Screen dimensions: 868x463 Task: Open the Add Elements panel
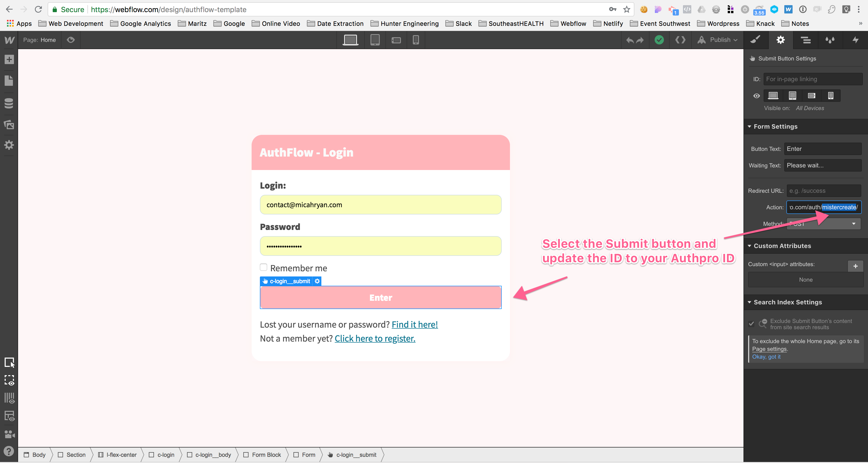(9, 60)
